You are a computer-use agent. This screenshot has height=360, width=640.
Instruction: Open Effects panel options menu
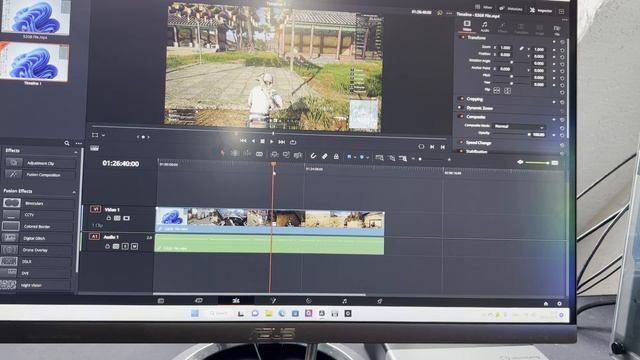(78, 144)
